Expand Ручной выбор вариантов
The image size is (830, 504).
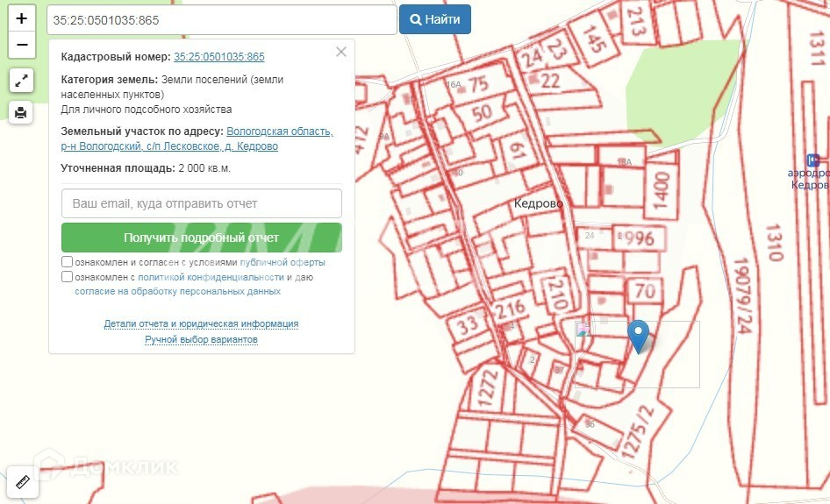pos(201,339)
